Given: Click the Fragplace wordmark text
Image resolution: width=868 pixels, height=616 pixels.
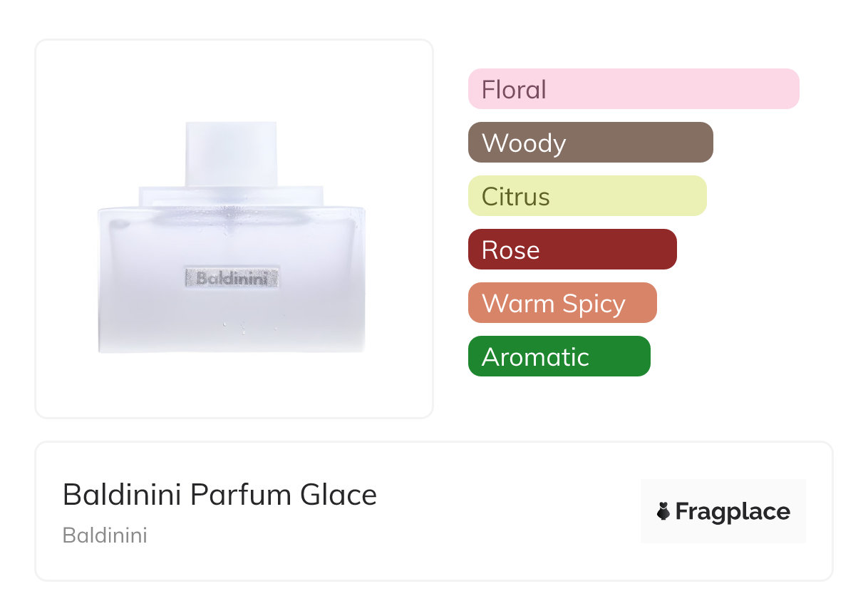Looking at the screenshot, I should [x=733, y=511].
